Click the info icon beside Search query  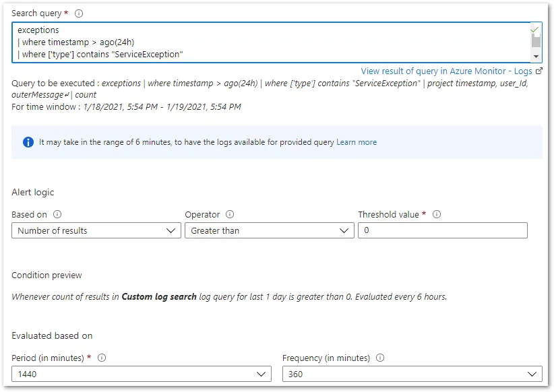pyautogui.click(x=79, y=13)
